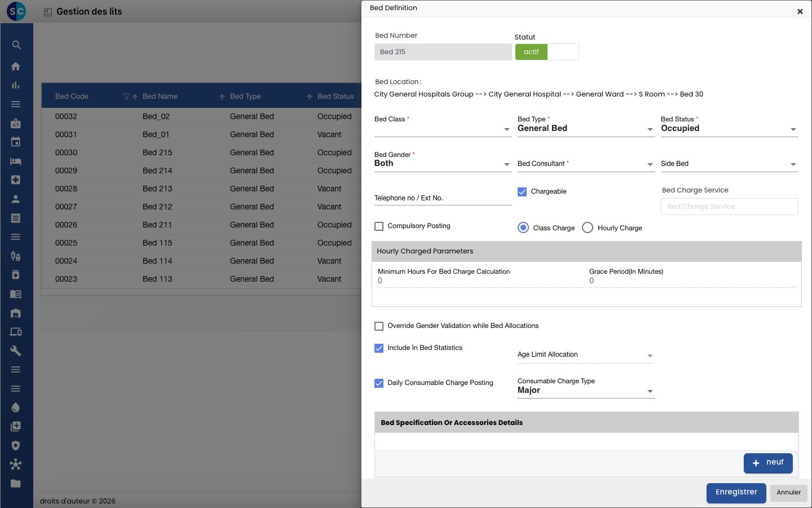Click the hub network icon in sidebar
The width and height of the screenshot is (812, 508).
click(16, 465)
